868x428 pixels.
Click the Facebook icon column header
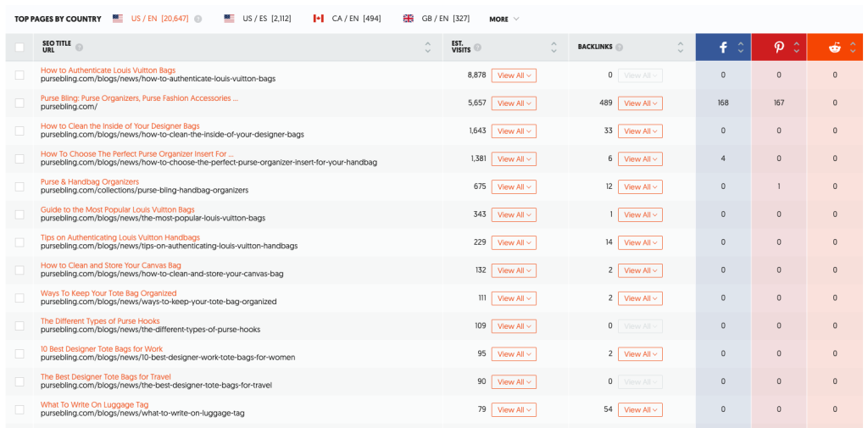pos(723,47)
